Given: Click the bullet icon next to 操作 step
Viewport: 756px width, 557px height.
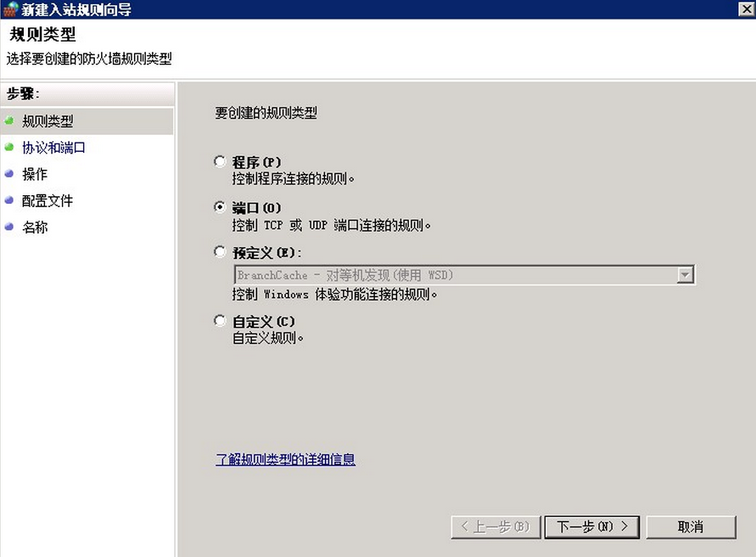Looking at the screenshot, I should coord(11,174).
